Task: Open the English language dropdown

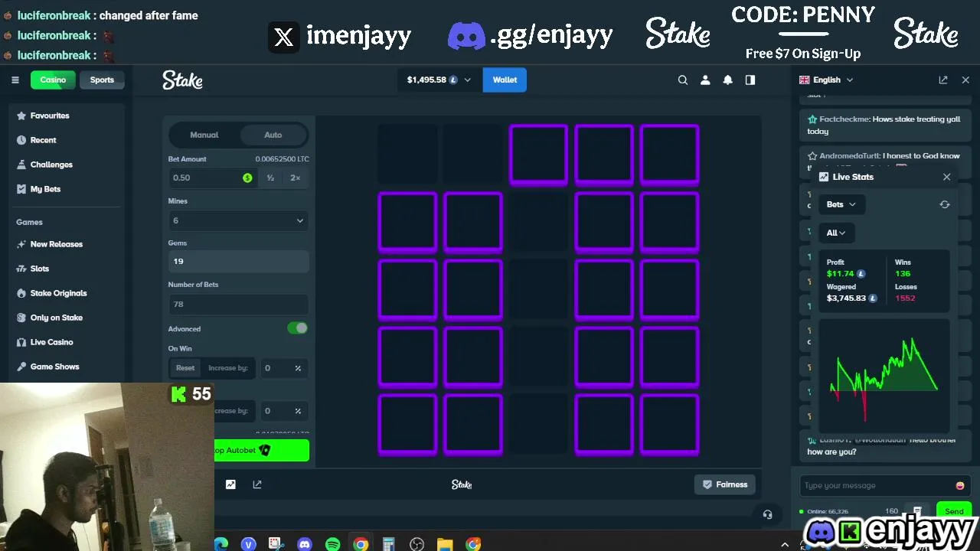Action: pyautogui.click(x=826, y=80)
